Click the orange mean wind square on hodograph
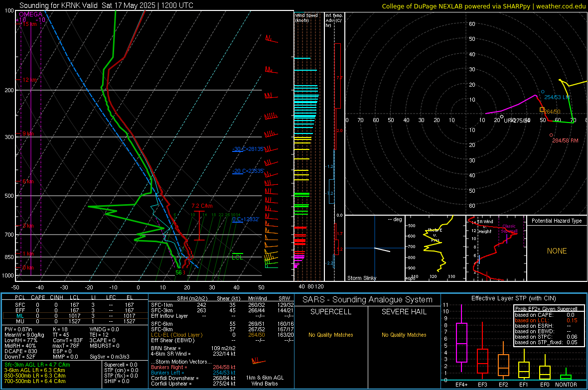Screen dimensions: 588x390 (542, 110)
